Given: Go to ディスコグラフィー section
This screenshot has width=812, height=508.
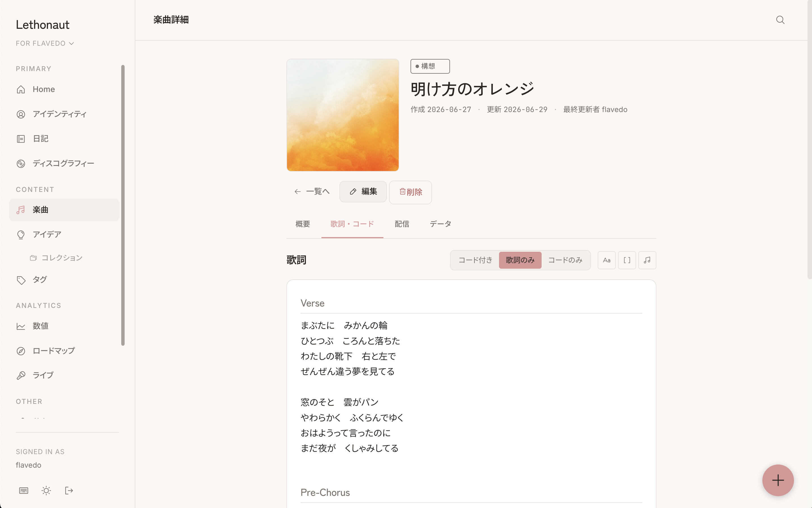Looking at the screenshot, I should coord(64,163).
